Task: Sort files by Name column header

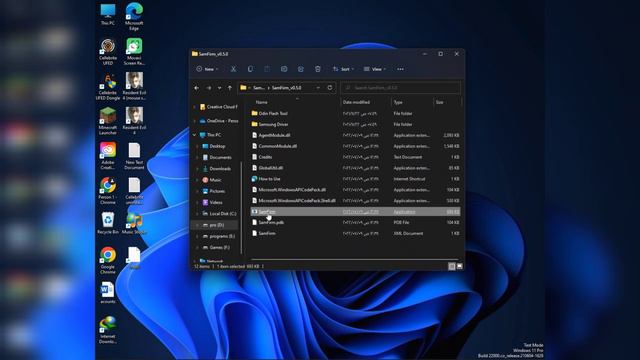Action: point(261,102)
